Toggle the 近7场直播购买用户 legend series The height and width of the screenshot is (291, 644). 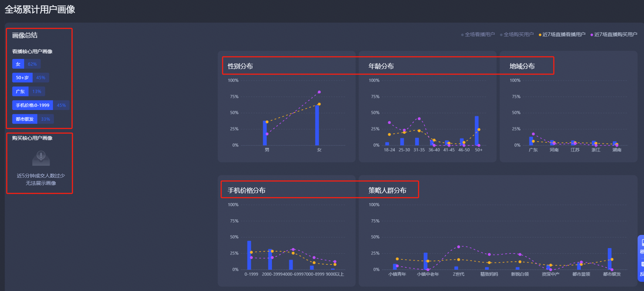(614, 34)
